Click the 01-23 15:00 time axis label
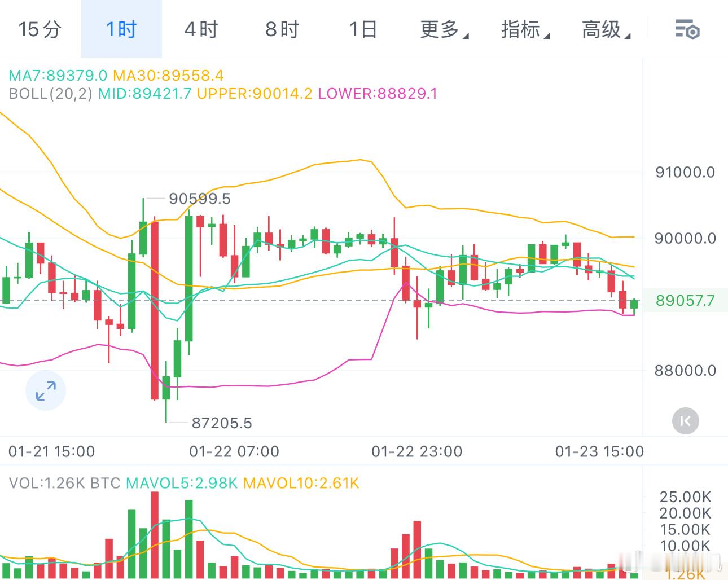The image size is (728, 580). coord(599,451)
